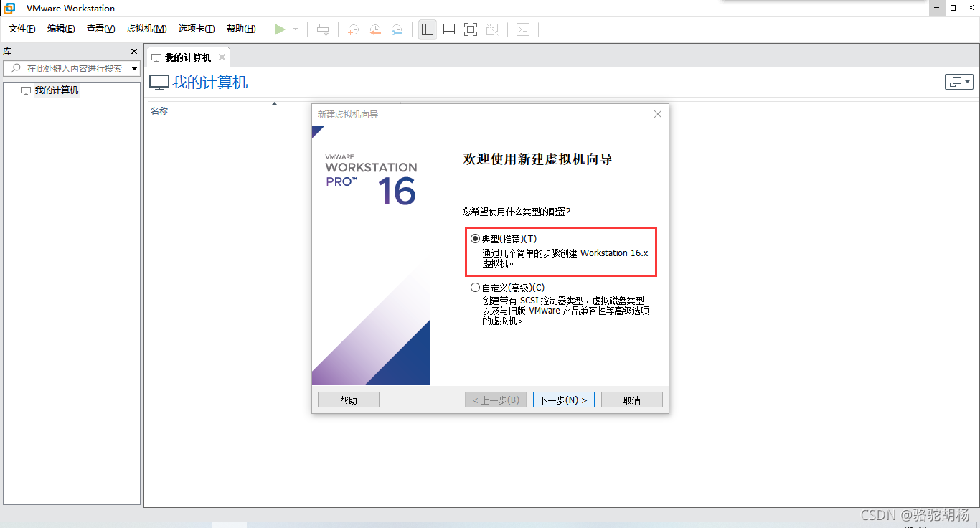Screen dimensions: 980x528
Task: Open the 帮助(H) menu
Action: [x=241, y=29]
